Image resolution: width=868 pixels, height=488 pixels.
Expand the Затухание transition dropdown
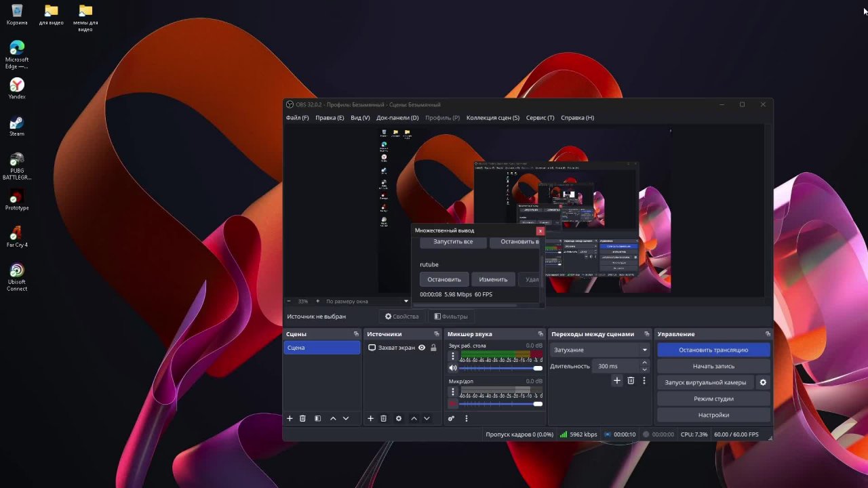point(644,350)
